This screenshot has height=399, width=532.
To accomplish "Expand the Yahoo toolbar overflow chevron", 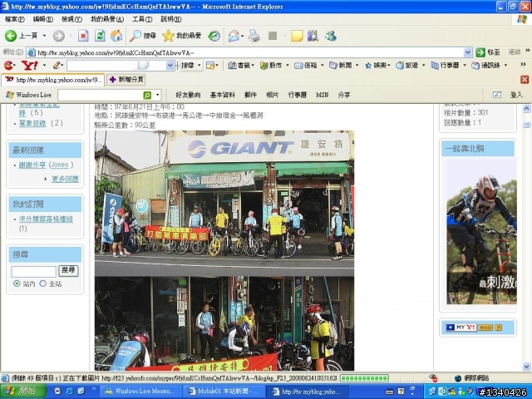I will pyautogui.click(x=523, y=64).
